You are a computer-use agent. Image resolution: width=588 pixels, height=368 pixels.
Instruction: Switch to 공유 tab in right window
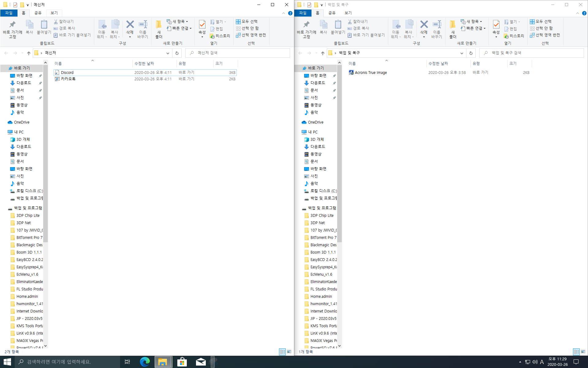[332, 13]
